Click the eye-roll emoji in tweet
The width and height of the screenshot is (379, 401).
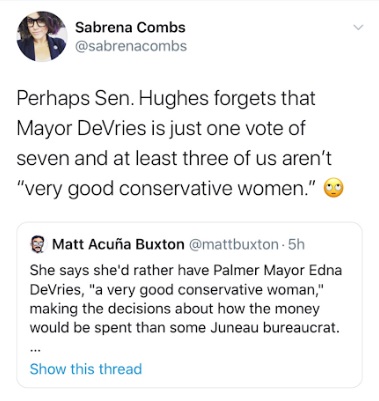pos(334,189)
